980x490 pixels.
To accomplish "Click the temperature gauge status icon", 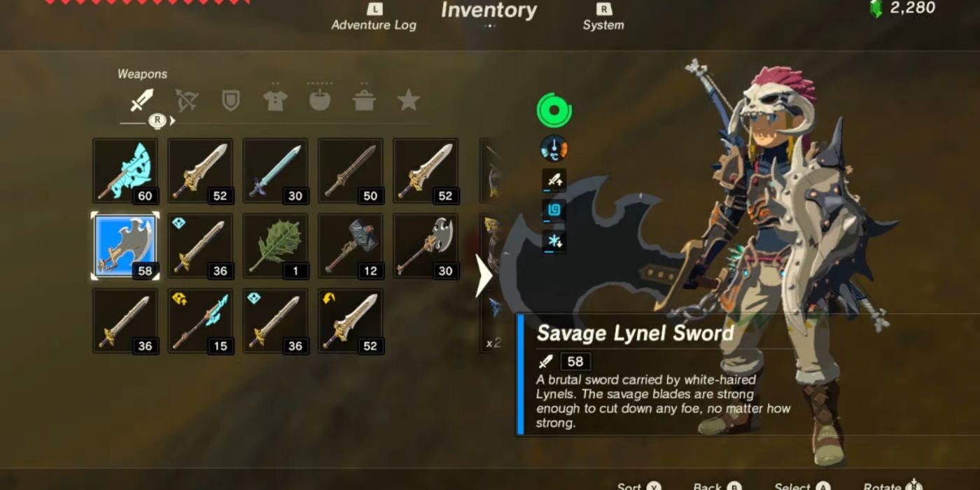I will [554, 148].
